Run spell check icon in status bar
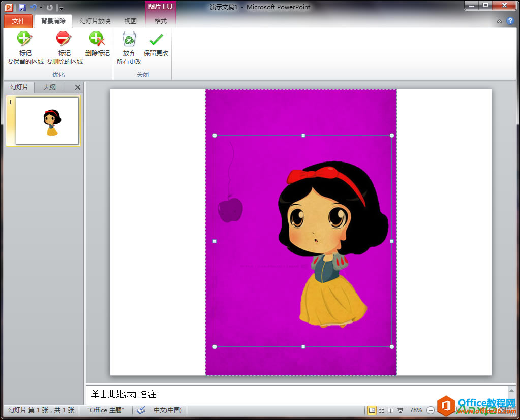Screen dimensions: 520x420 (141, 410)
